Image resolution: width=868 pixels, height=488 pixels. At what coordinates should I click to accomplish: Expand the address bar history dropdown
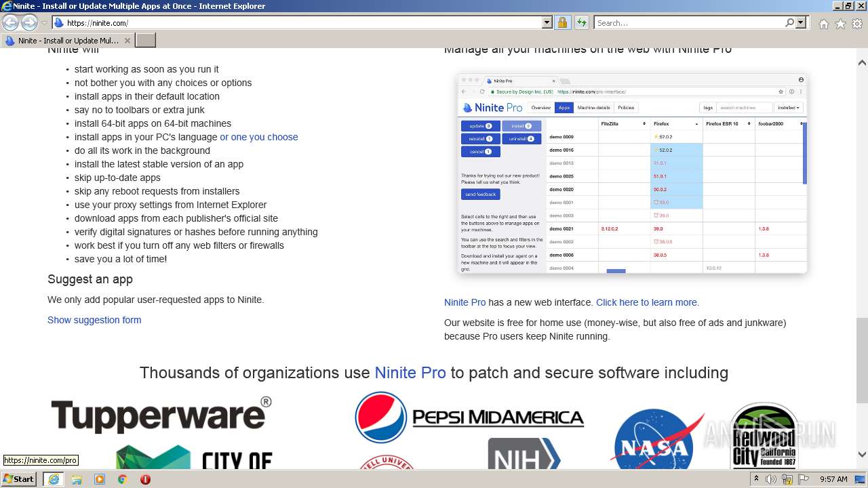(547, 23)
